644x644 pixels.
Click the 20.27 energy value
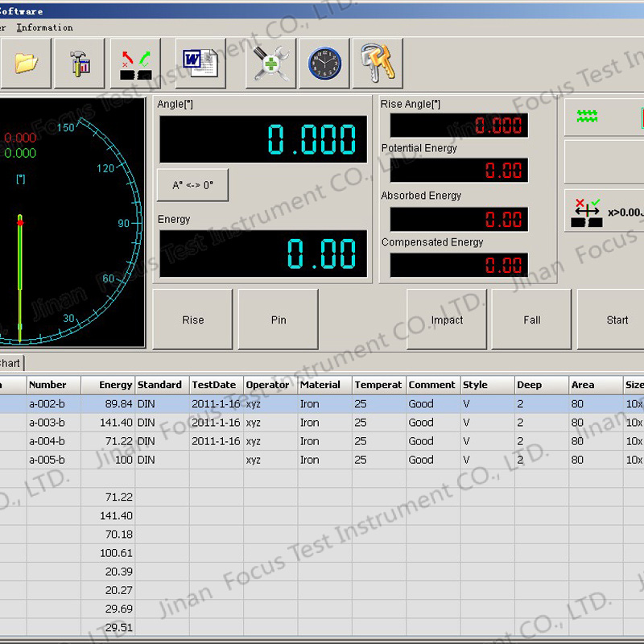coord(108,590)
